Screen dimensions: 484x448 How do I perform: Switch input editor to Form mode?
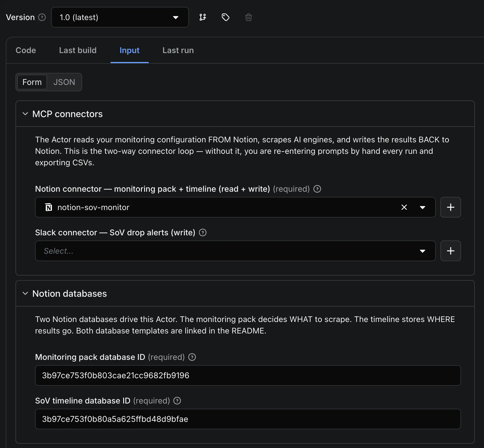(32, 82)
